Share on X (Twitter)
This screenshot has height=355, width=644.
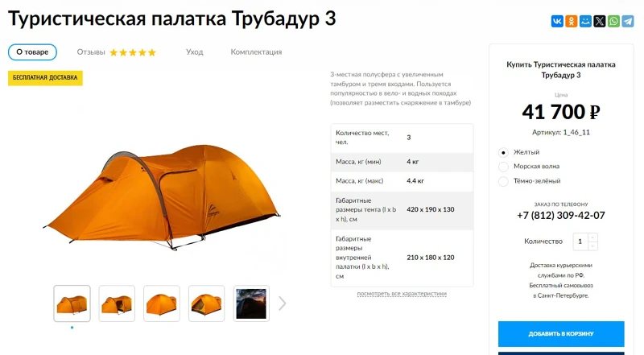599,21
